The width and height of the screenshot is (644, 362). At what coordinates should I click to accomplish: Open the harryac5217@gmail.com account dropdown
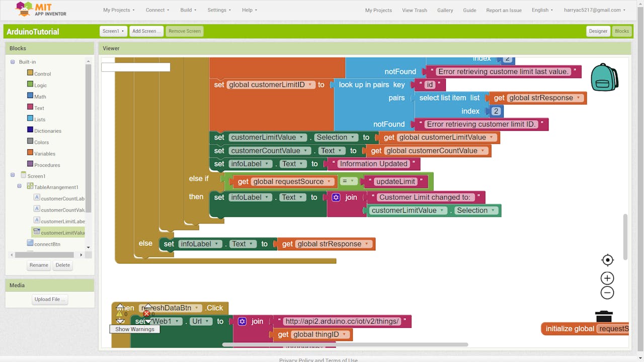click(595, 10)
